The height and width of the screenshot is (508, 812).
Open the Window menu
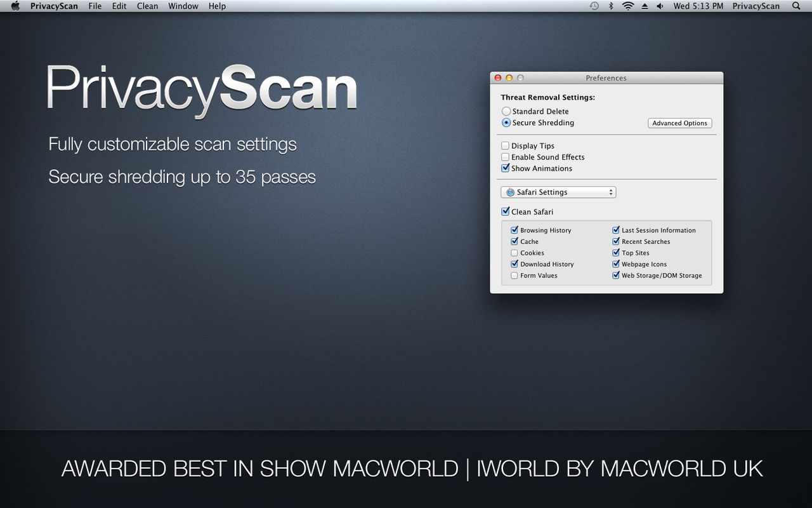[x=183, y=6]
